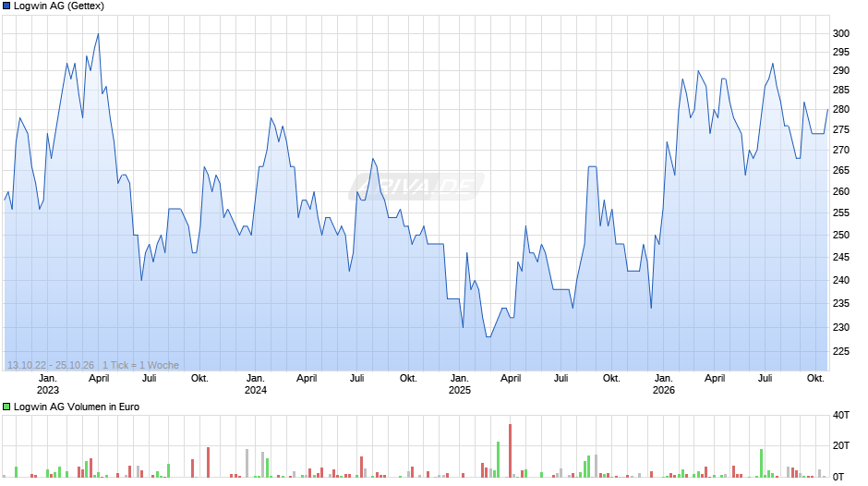
Task: Click the 20T volume axis label
Action: (841, 445)
